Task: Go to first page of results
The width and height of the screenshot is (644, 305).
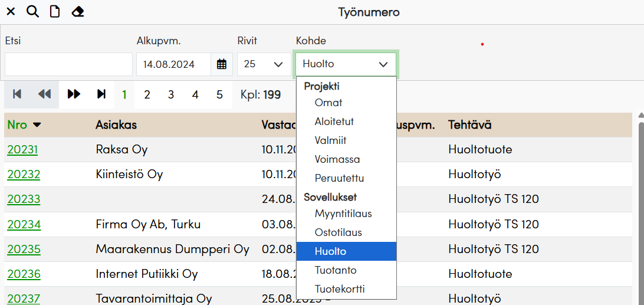Action: click(x=17, y=94)
